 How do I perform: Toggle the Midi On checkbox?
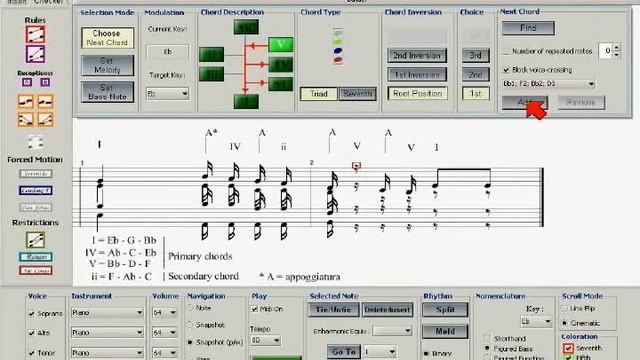pos(255,309)
